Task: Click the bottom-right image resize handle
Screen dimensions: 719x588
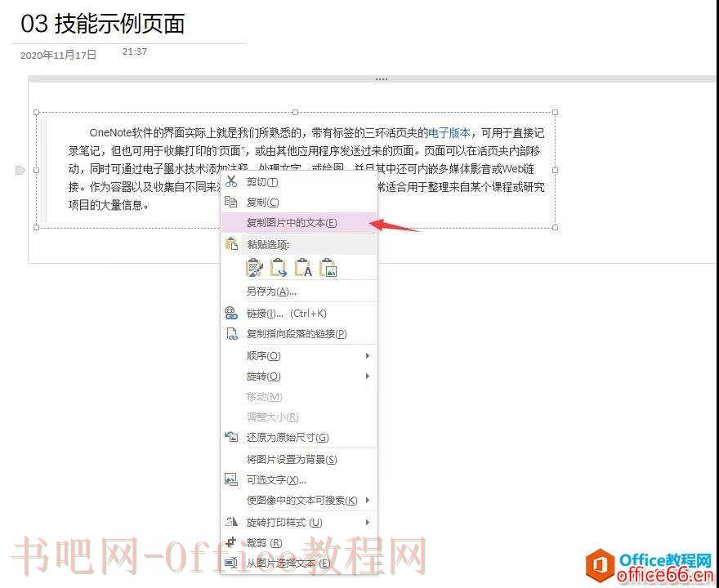Action: (556, 227)
